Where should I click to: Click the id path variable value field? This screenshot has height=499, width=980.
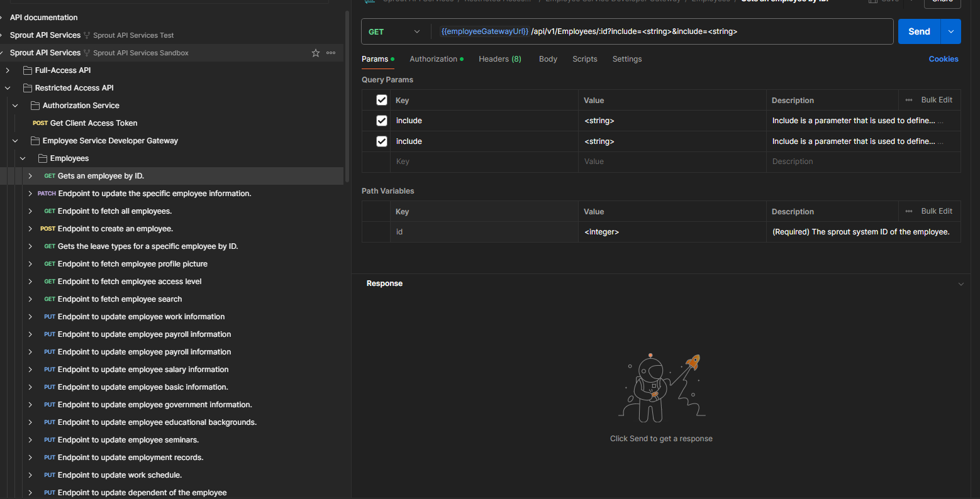[671, 232]
